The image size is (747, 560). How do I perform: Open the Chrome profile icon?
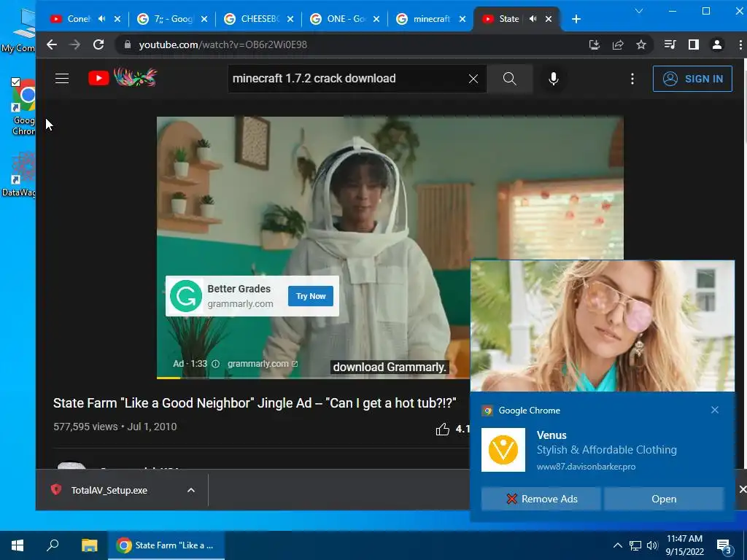tap(717, 44)
